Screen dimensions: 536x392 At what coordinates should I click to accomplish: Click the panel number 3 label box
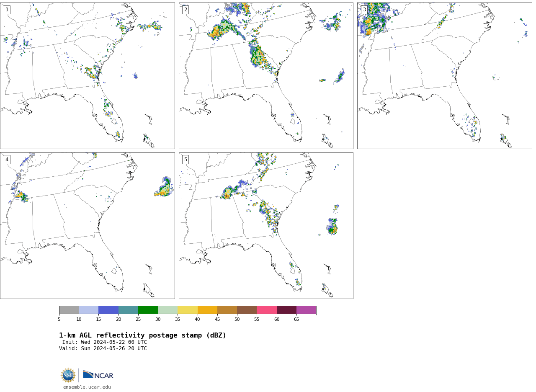pyautogui.click(x=364, y=10)
